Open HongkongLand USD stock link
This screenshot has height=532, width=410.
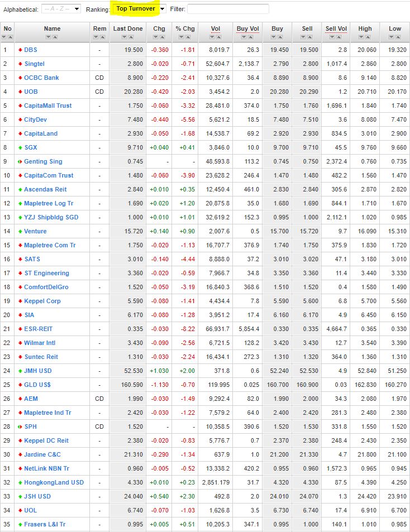click(x=54, y=482)
